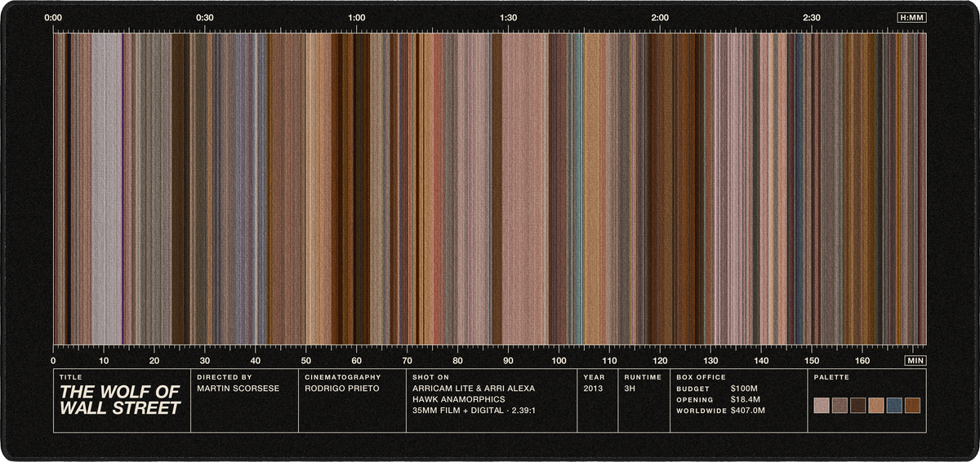
Task: Click the OPENING label
Action: [x=694, y=400]
